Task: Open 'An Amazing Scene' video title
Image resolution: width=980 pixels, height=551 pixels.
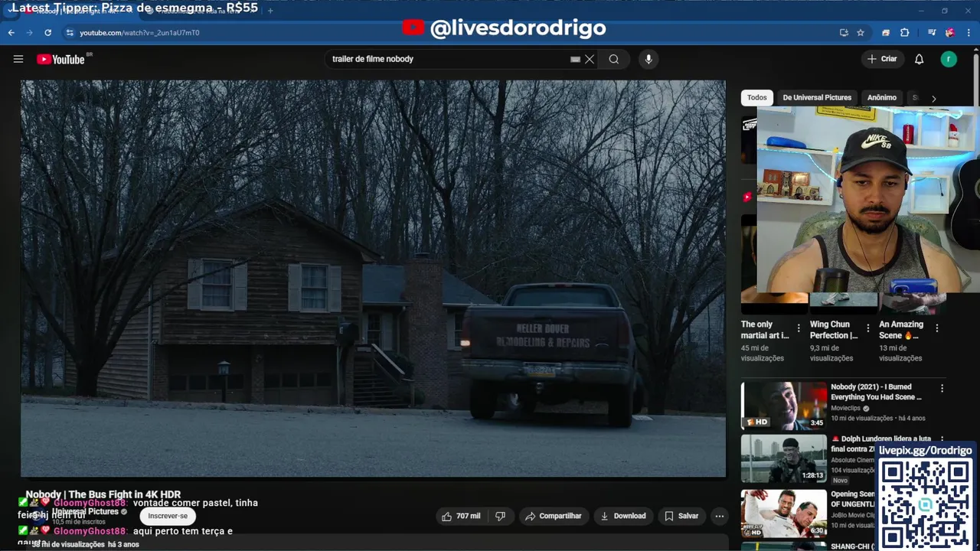Action: click(x=901, y=330)
